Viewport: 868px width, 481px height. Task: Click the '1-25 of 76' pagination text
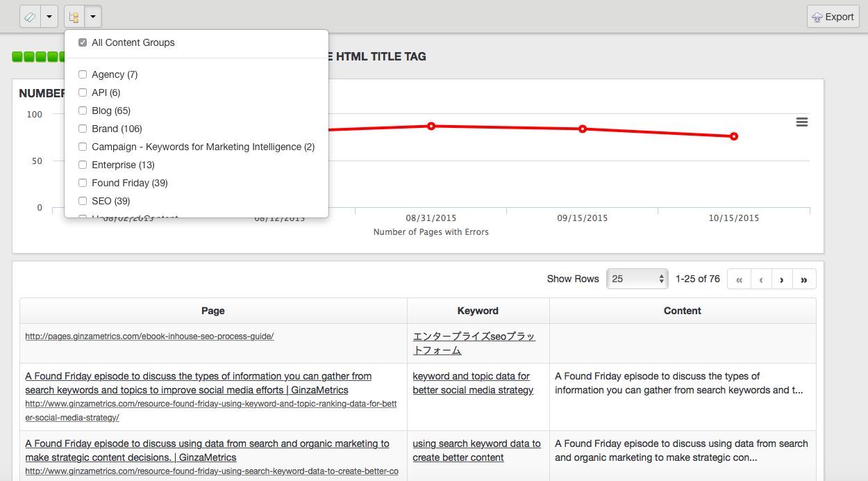697,279
